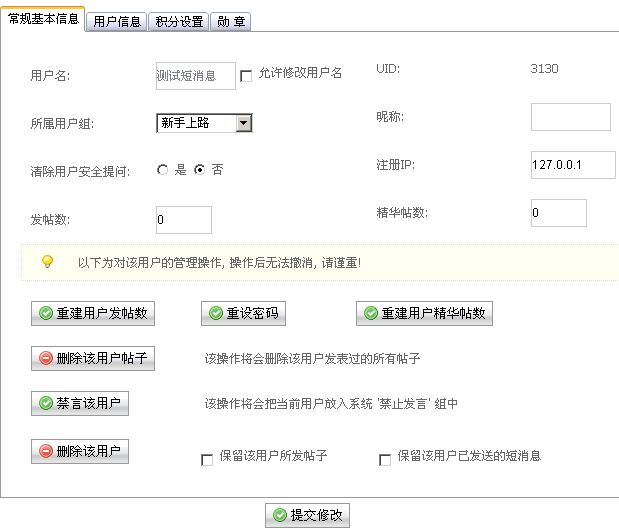Select 是 for 清除用户安全提问
Image resolution: width=619 pixels, height=531 pixels.
[x=162, y=170]
